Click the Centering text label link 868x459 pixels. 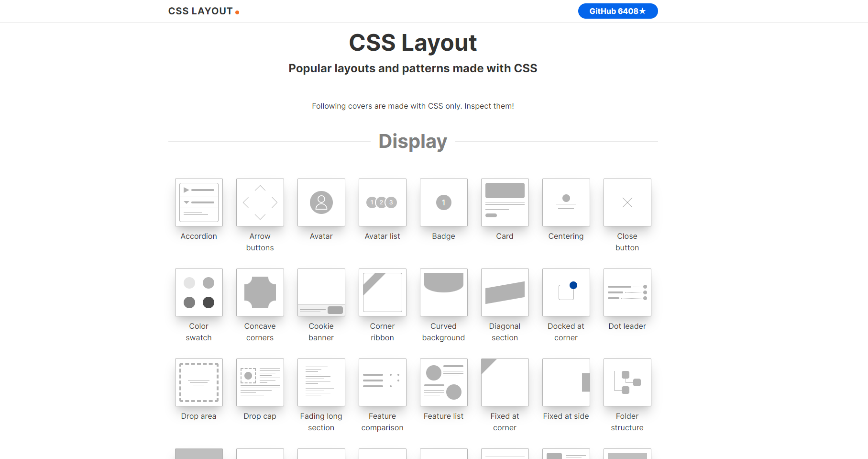566,236
